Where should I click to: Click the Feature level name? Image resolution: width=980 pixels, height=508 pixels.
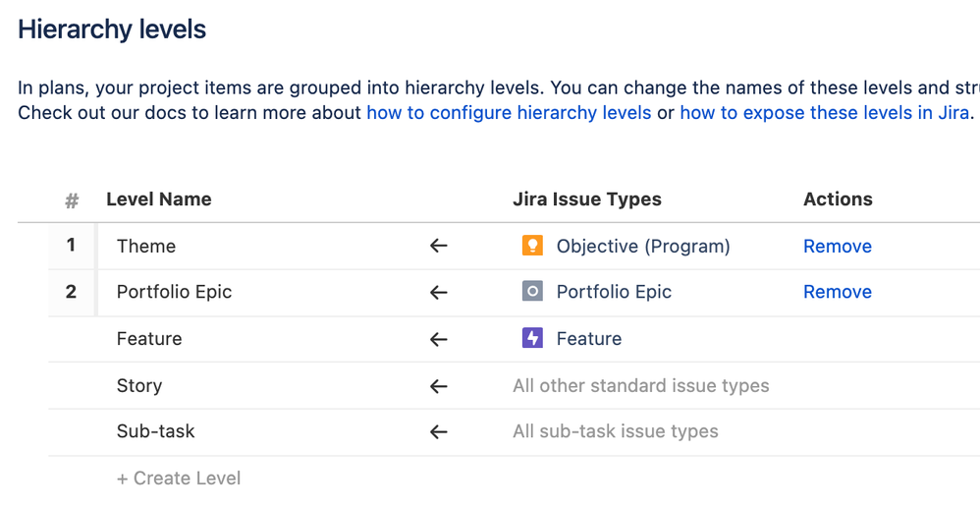click(x=149, y=339)
